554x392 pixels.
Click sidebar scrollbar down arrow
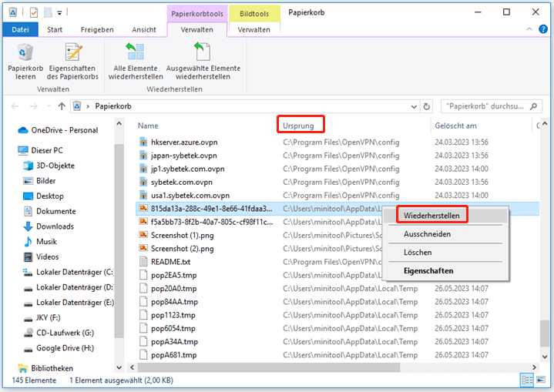119,367
